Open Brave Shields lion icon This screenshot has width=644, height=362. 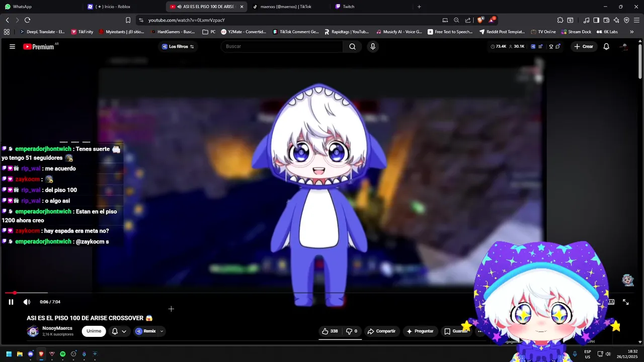click(x=480, y=20)
